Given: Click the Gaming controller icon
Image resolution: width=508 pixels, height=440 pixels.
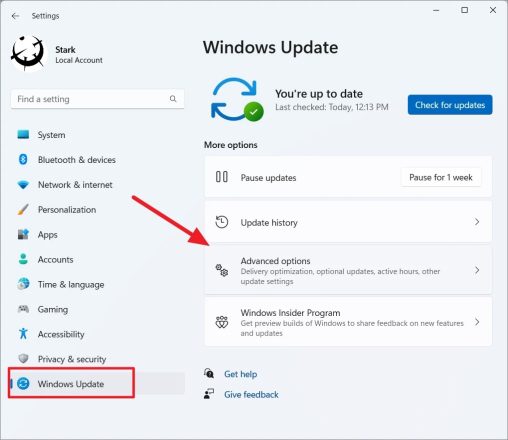Looking at the screenshot, I should [x=23, y=309].
